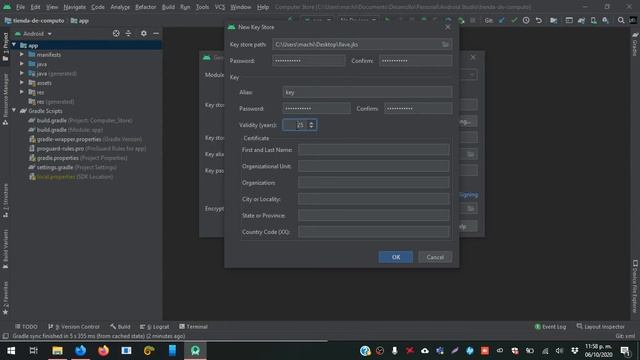Image resolution: width=640 pixels, height=360 pixels.
Task: Open the AVD Manager phone icon
Action: point(593,20)
